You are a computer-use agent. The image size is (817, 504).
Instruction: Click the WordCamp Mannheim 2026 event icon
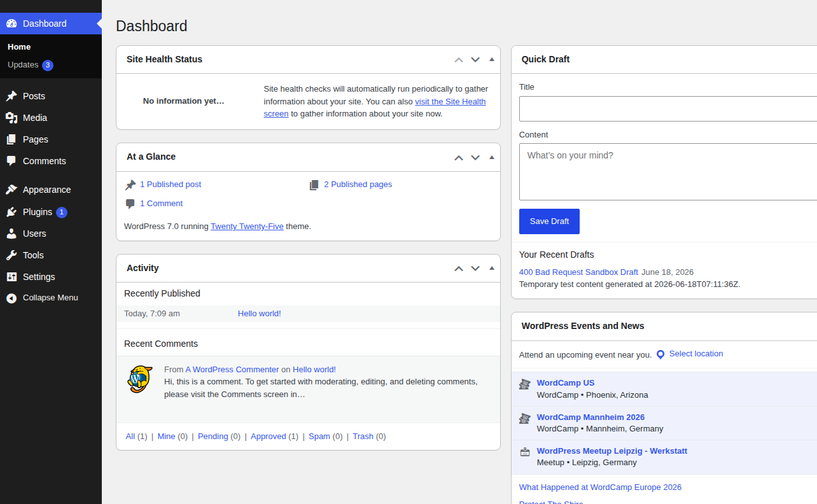(525, 418)
